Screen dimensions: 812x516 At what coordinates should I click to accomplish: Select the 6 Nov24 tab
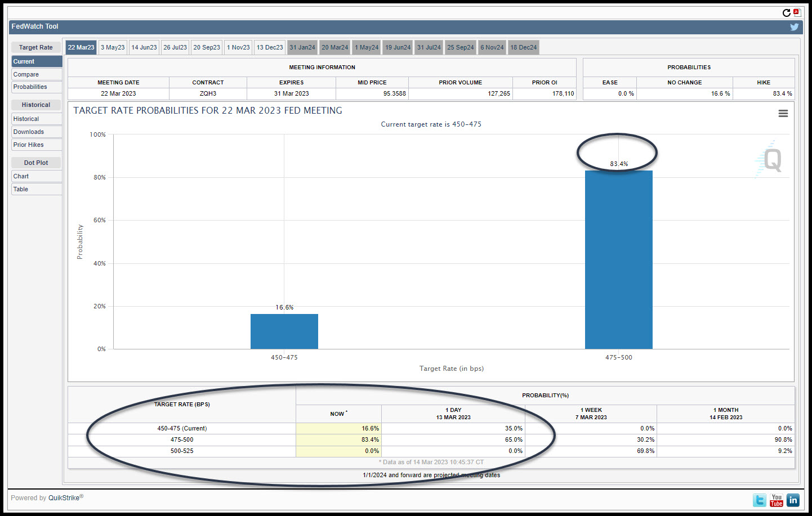tap(492, 47)
